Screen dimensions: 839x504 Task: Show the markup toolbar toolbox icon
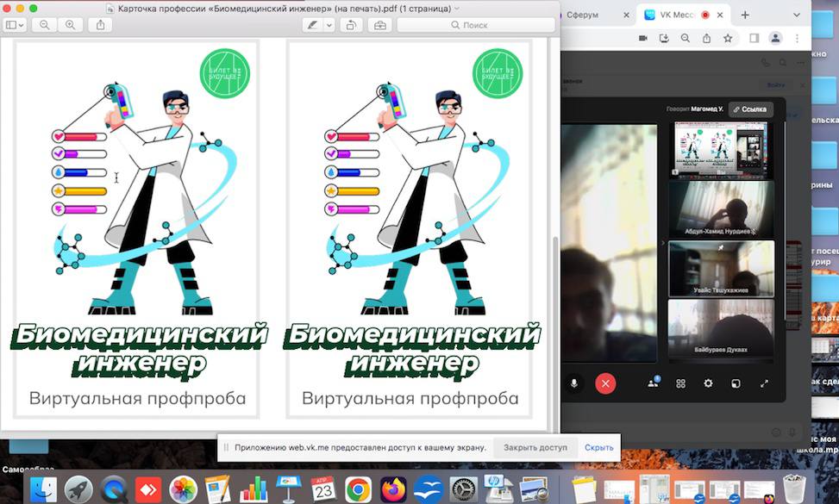click(380, 25)
